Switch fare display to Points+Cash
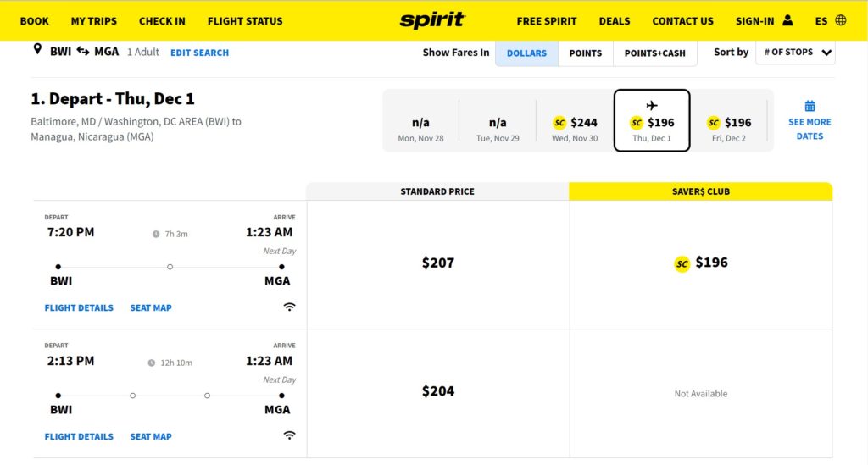868x465 pixels. pyautogui.click(x=655, y=53)
